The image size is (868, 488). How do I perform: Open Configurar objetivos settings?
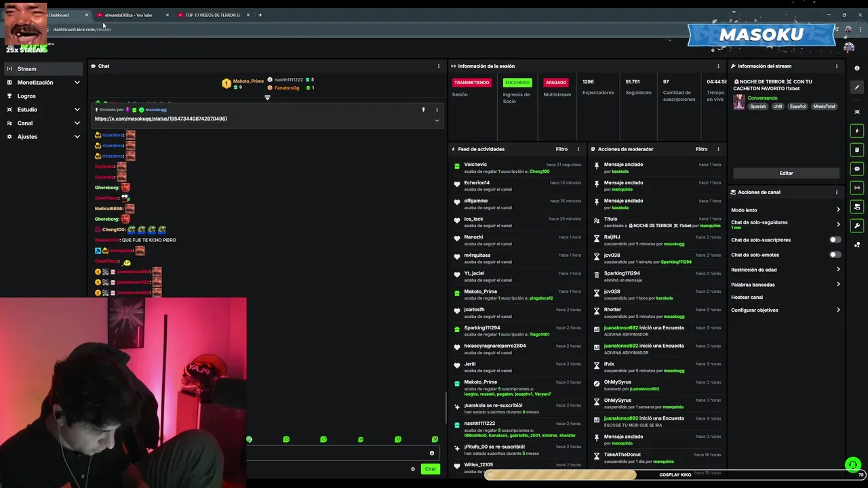tap(785, 310)
